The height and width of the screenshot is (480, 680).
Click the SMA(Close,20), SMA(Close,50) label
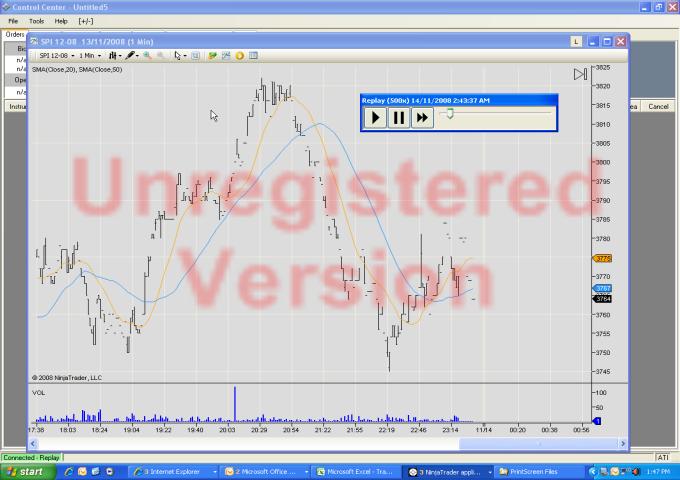(77, 69)
